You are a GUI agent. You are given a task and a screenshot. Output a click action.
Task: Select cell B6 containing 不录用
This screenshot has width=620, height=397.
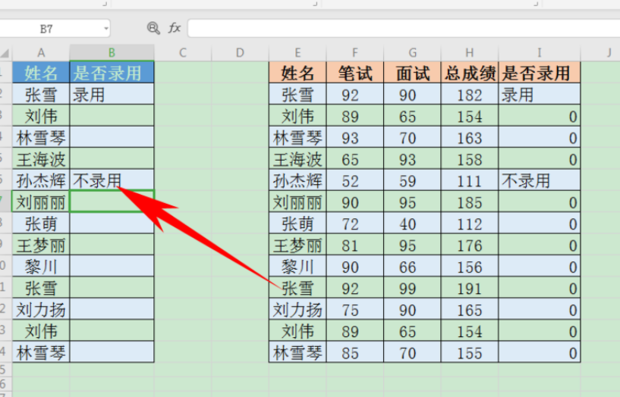tap(112, 180)
